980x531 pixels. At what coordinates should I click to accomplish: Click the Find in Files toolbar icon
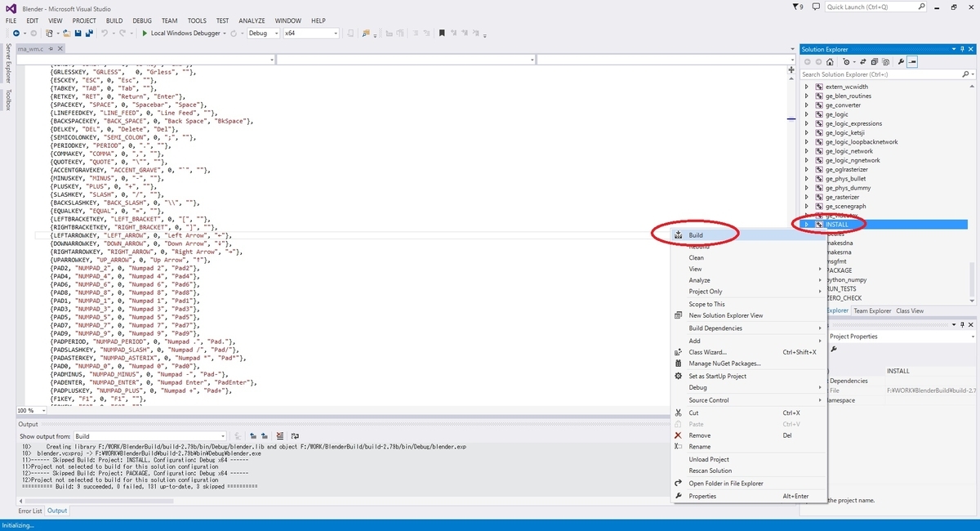(x=365, y=33)
